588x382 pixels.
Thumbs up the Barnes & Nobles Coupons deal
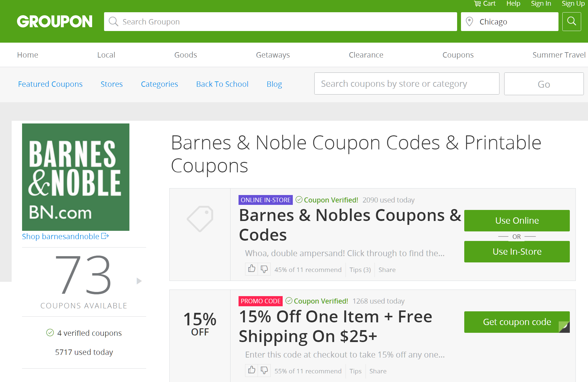click(252, 269)
